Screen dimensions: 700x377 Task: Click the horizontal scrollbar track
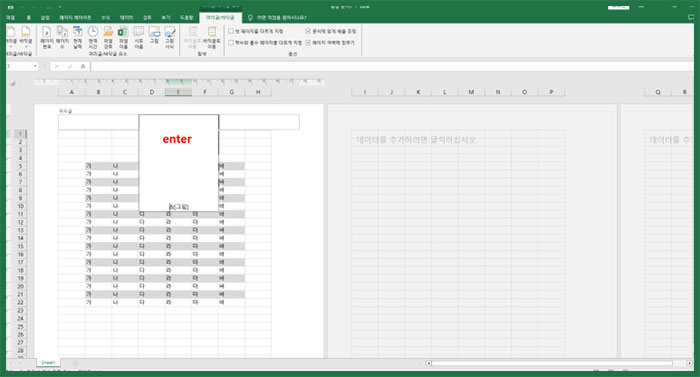552,363
